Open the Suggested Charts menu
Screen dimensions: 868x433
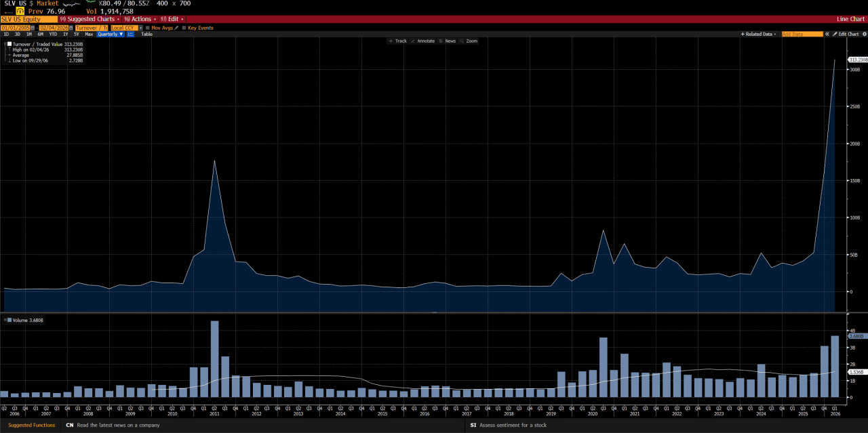90,19
